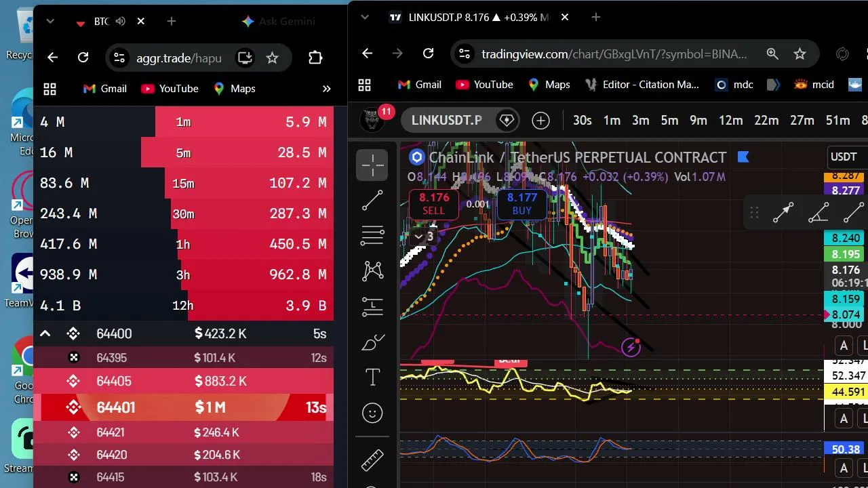Click the blue flag next to contract title

click(x=743, y=157)
